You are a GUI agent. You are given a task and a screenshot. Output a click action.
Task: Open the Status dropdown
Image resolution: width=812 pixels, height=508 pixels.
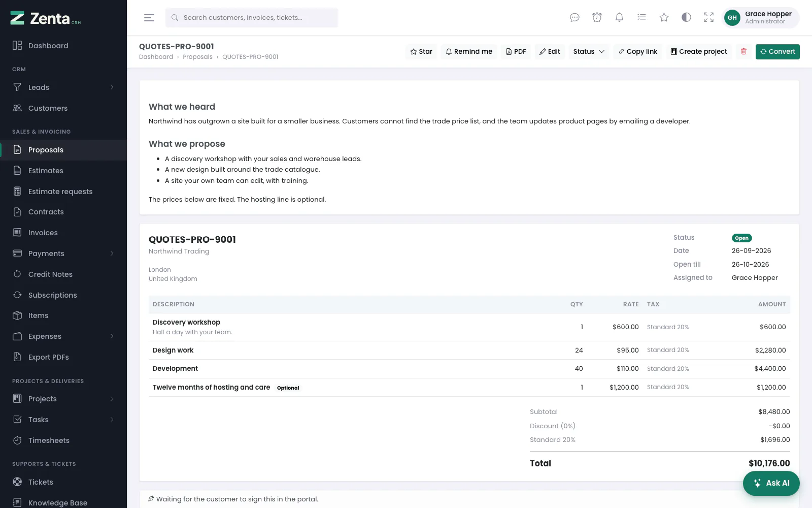[x=589, y=51]
